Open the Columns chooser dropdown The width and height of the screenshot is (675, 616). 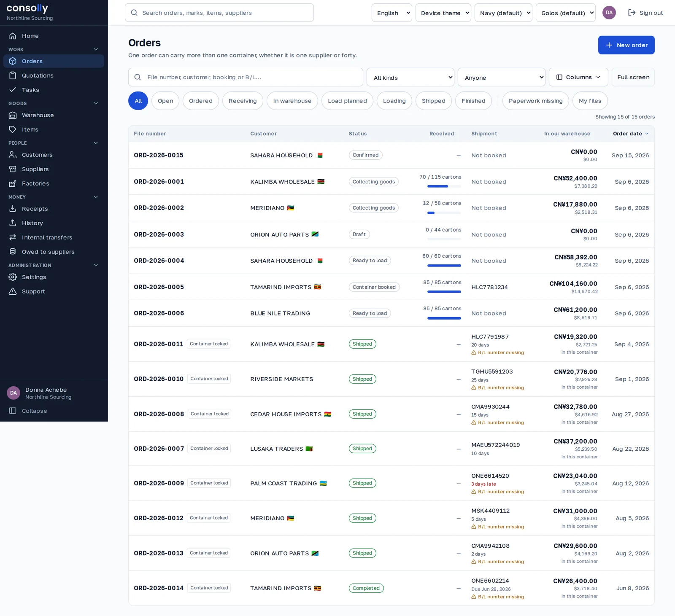[x=578, y=77]
